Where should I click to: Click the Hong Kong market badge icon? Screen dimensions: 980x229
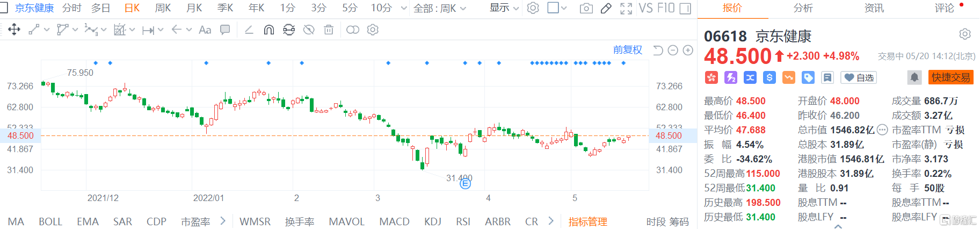point(711,78)
